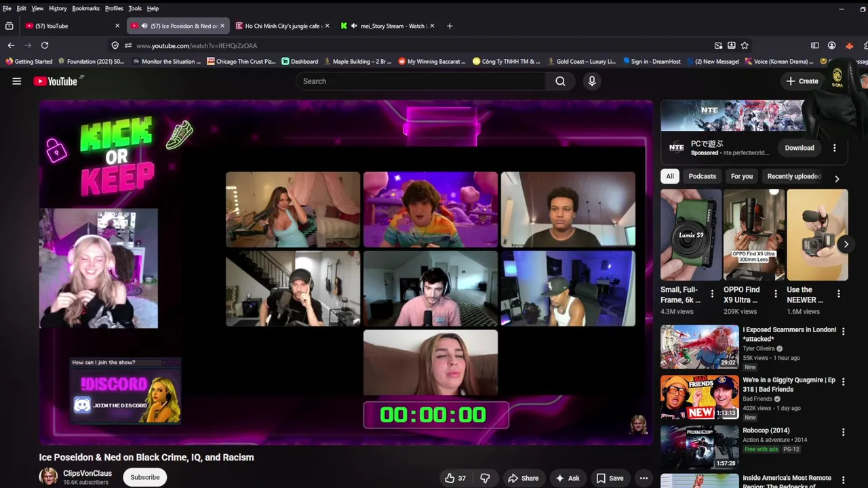Screen dimensions: 868x488
Task: Open the browser sidebar panel icon
Action: pyautogui.click(x=815, y=45)
